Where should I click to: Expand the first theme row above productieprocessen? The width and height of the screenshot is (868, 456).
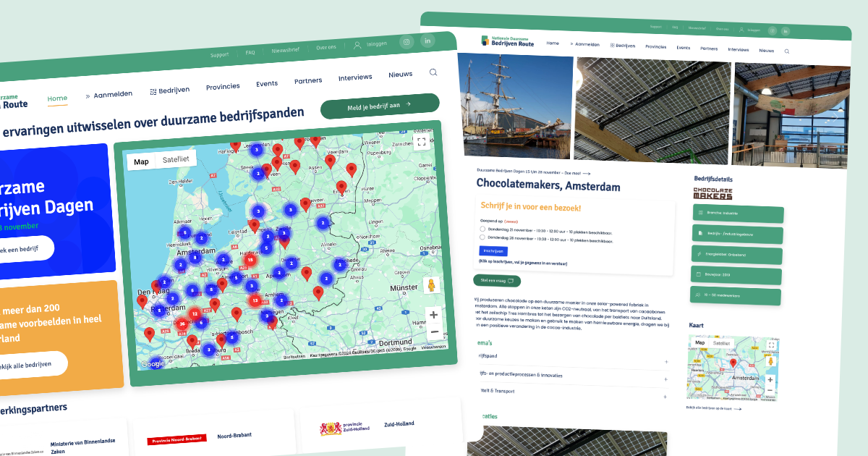666,362
